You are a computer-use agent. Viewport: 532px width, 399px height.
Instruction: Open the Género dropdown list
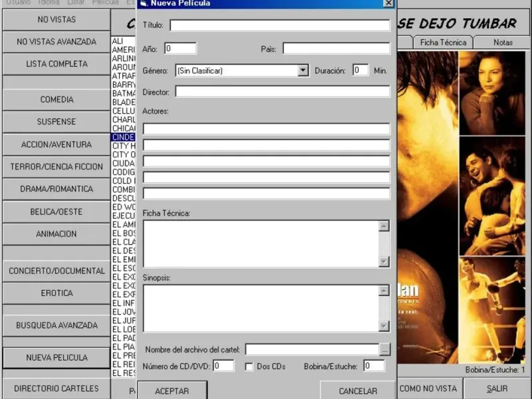303,70
